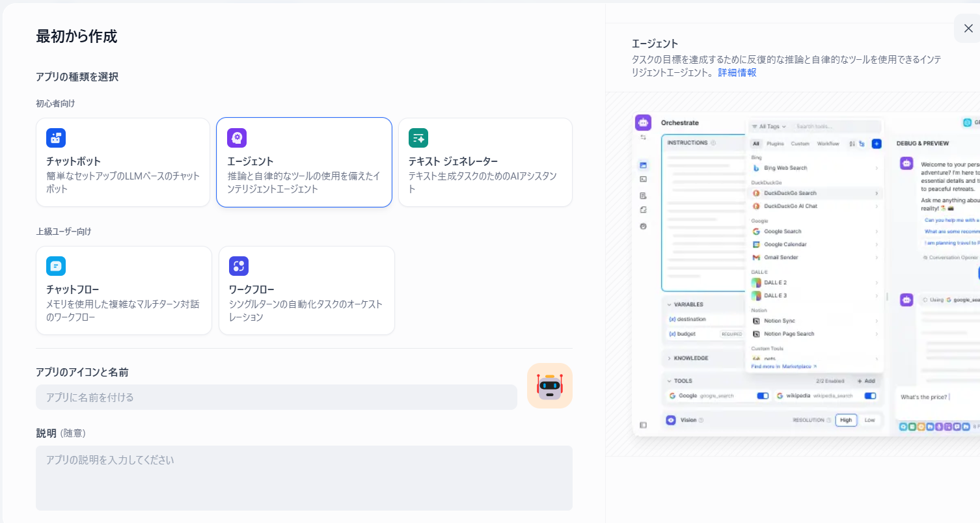Open the 詳細情報 link
The image size is (980, 523).
point(737,73)
